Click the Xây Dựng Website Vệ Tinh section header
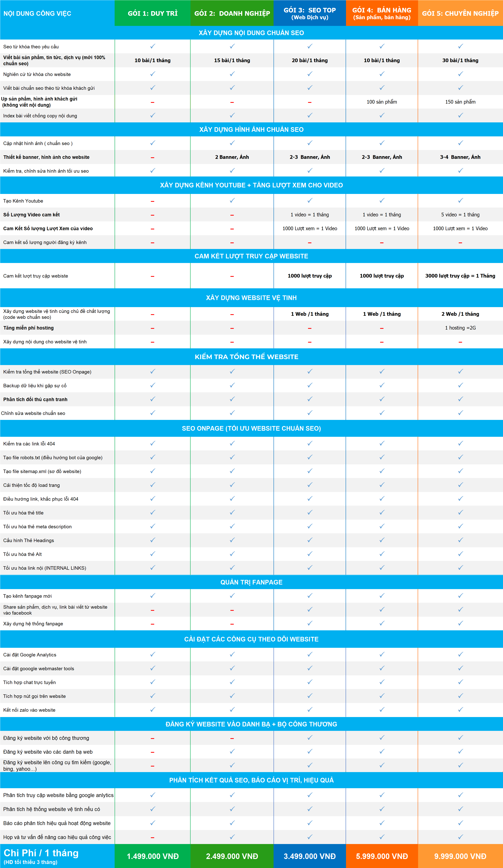 click(251, 298)
